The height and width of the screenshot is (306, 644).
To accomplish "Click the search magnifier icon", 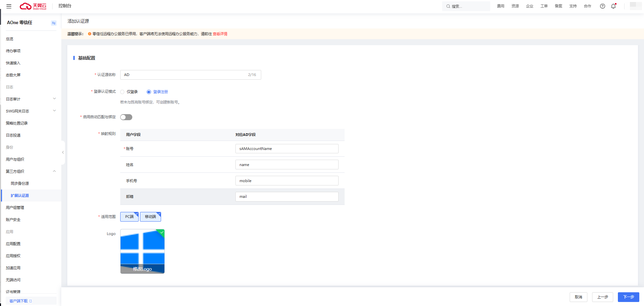I will pyautogui.click(x=448, y=6).
